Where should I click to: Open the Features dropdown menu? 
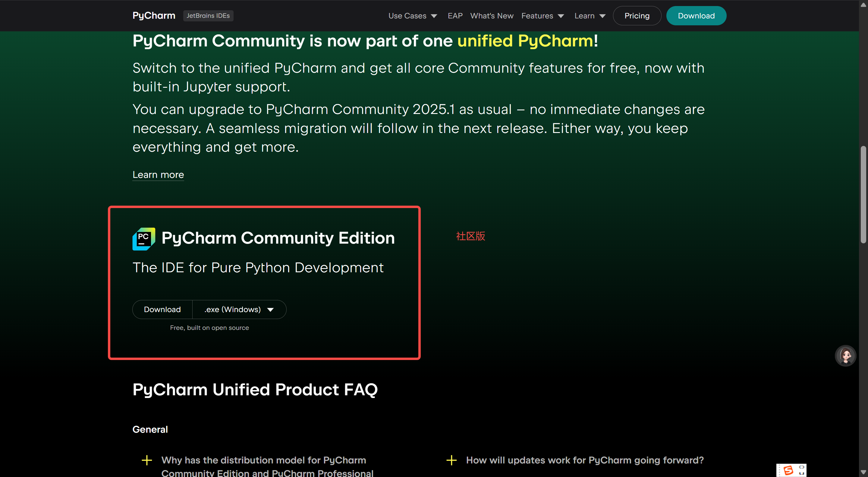[542, 16]
